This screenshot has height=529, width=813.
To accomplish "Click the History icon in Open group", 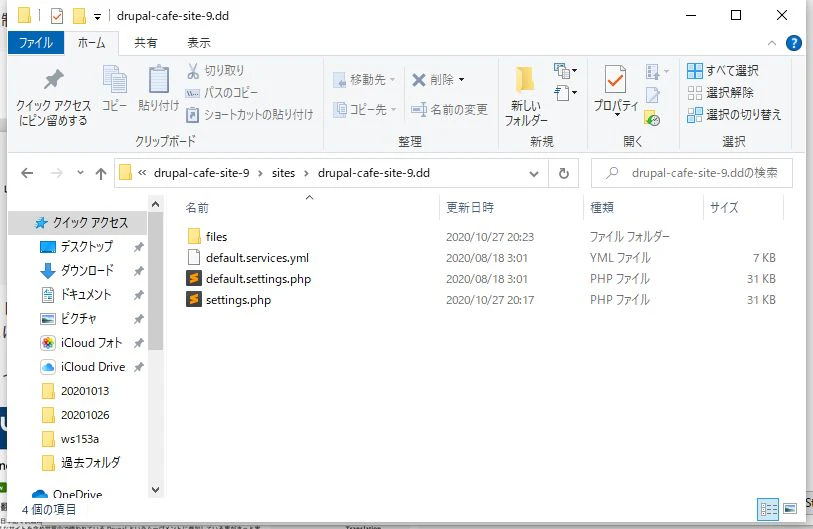I will (x=652, y=118).
